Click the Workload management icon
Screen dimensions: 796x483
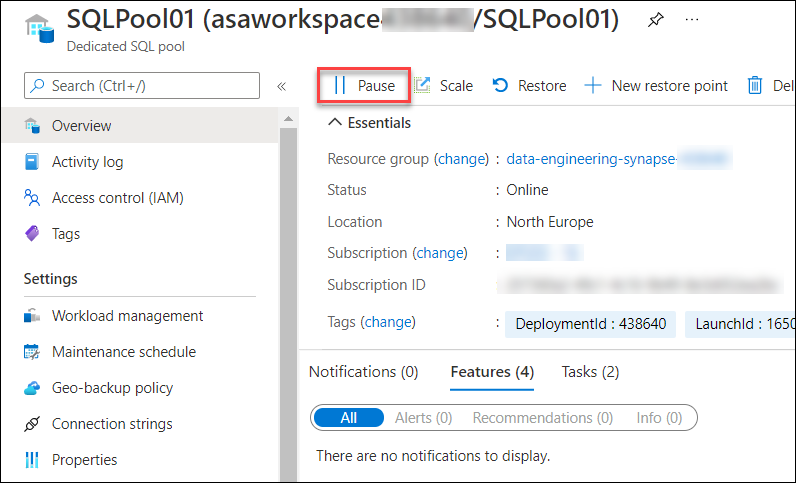pyautogui.click(x=32, y=316)
